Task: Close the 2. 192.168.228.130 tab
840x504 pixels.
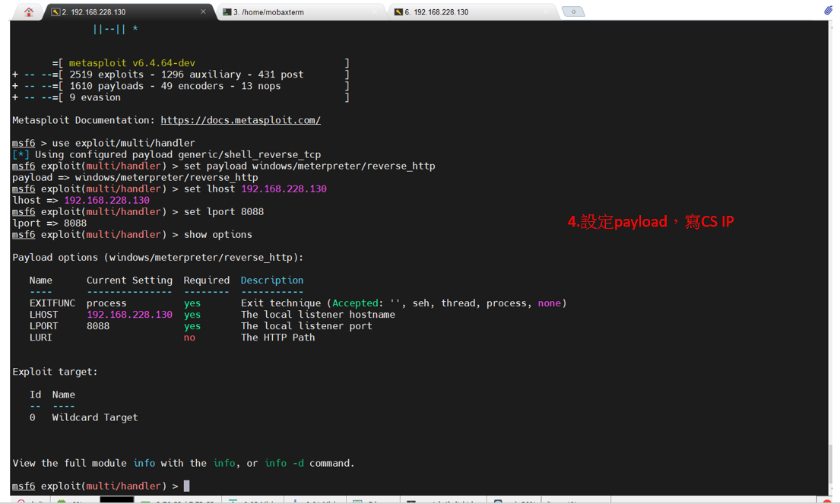Action: click(x=203, y=11)
